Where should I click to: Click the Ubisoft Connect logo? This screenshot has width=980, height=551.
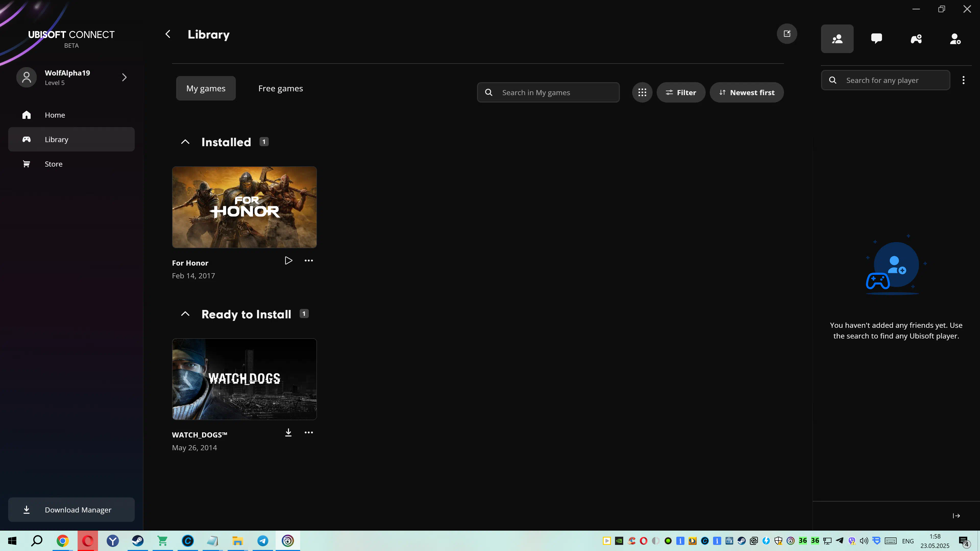(x=71, y=39)
